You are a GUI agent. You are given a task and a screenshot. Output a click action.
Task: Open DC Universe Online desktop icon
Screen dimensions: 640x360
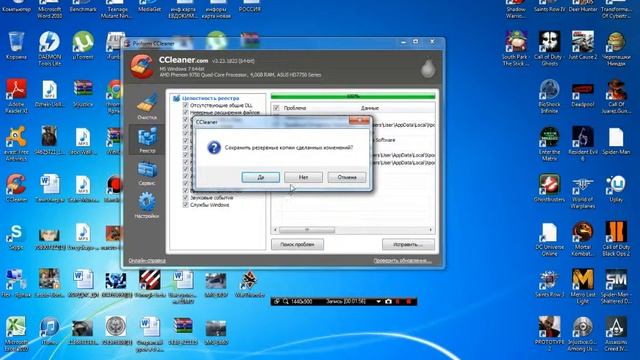(549, 239)
